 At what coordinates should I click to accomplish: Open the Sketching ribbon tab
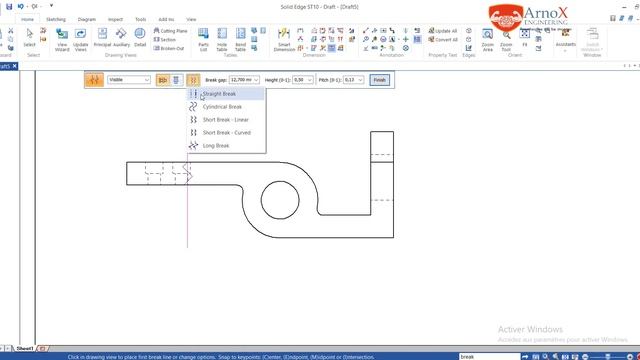(56, 19)
